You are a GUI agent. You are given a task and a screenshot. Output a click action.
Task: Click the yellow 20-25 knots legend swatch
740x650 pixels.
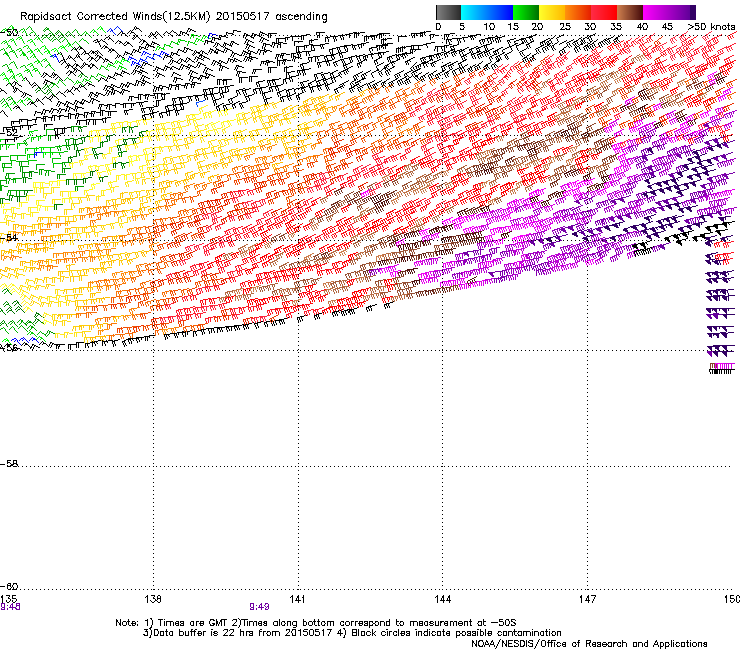[552, 12]
